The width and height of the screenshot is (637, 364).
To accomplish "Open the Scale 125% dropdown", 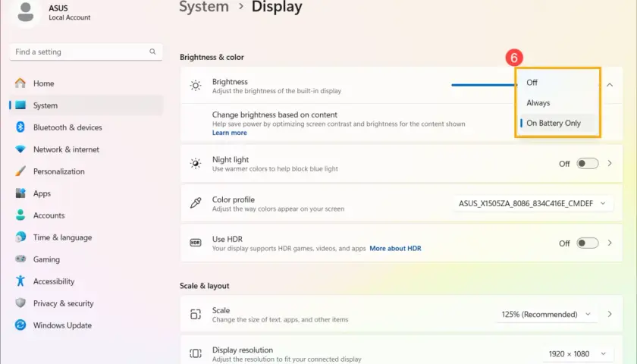I will click(547, 314).
